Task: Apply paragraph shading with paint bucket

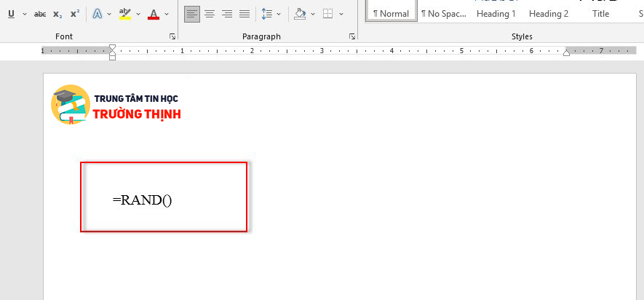Action: pyautogui.click(x=301, y=14)
